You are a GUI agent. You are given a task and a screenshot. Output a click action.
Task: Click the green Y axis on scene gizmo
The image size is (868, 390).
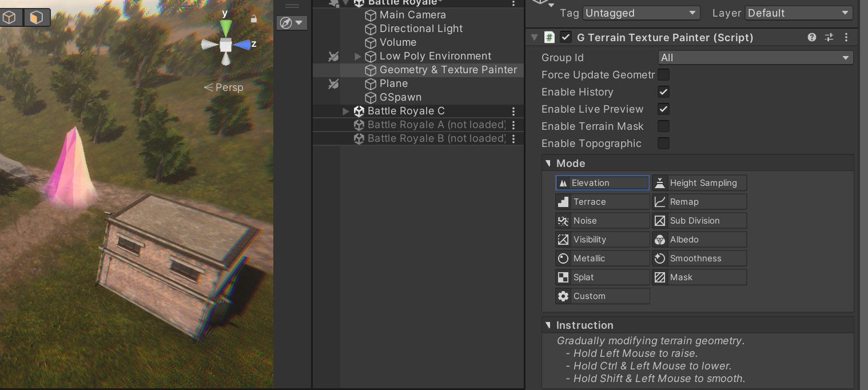click(226, 27)
